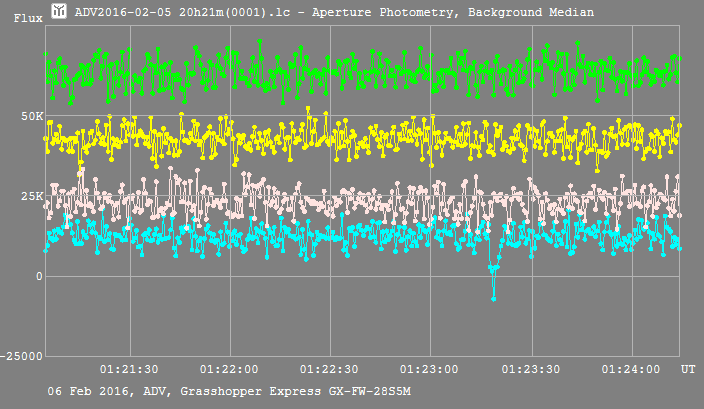Viewport: 704px width, 409px height.
Task: Click the 0 flux axis label
Action: [x=37, y=276]
